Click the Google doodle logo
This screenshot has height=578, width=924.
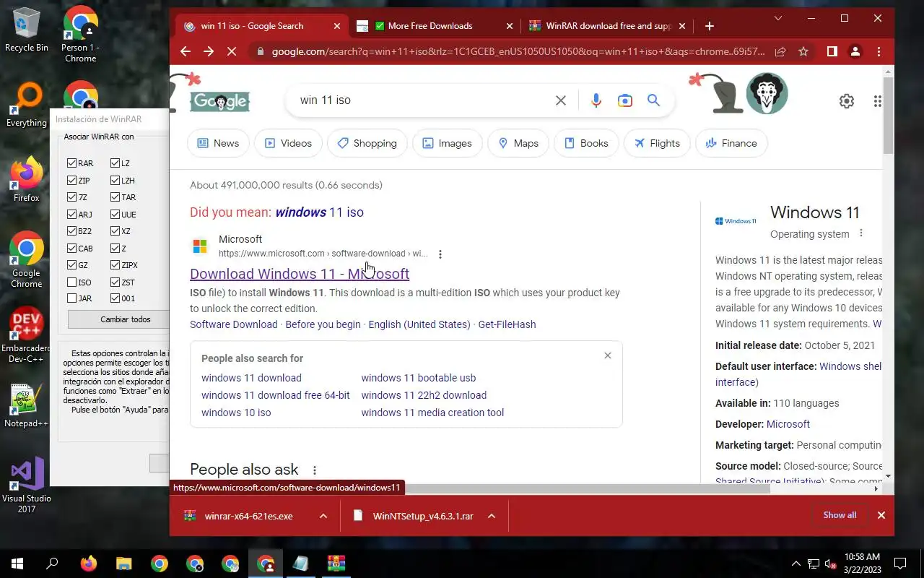[x=220, y=100]
